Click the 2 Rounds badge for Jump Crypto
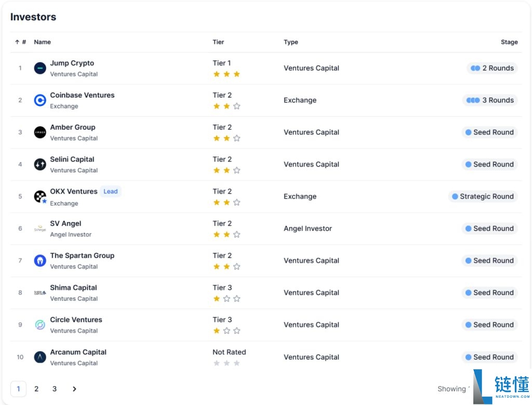 [x=492, y=68]
